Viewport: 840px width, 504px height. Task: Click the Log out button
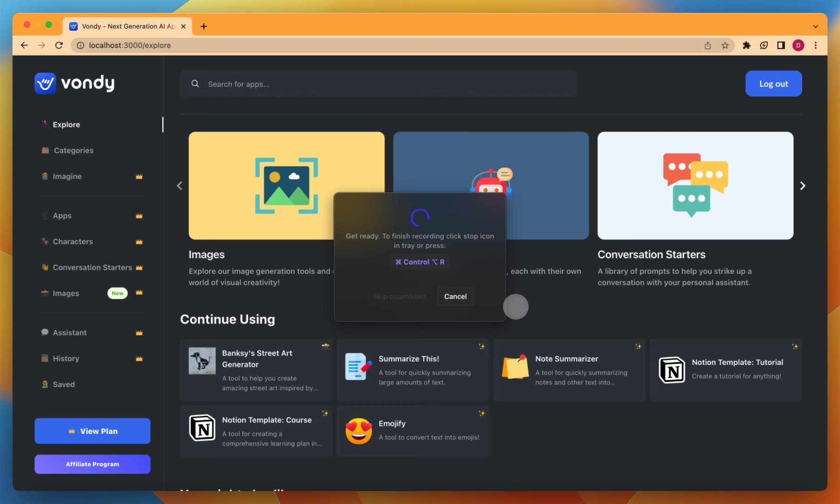[773, 83]
